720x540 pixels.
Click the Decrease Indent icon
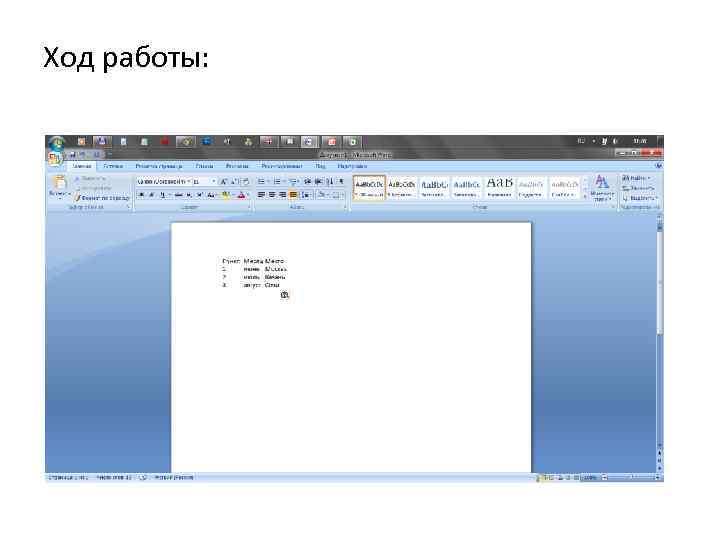pyautogui.click(x=308, y=182)
